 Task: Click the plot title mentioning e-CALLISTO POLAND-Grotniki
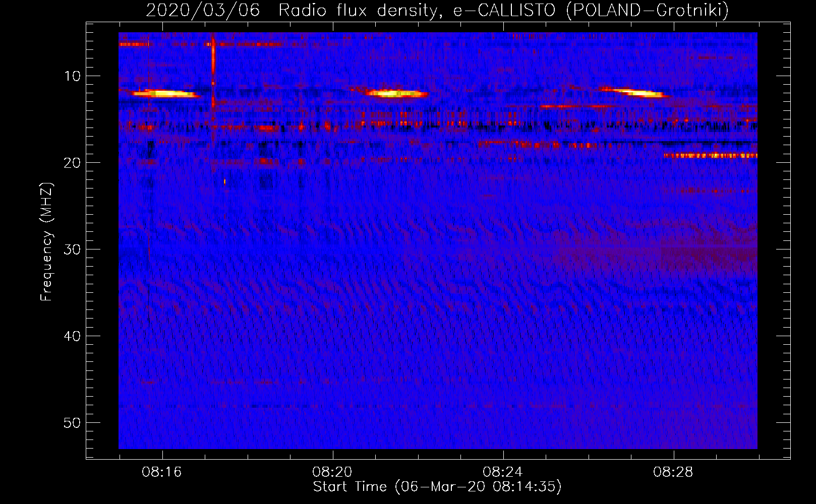click(437, 10)
